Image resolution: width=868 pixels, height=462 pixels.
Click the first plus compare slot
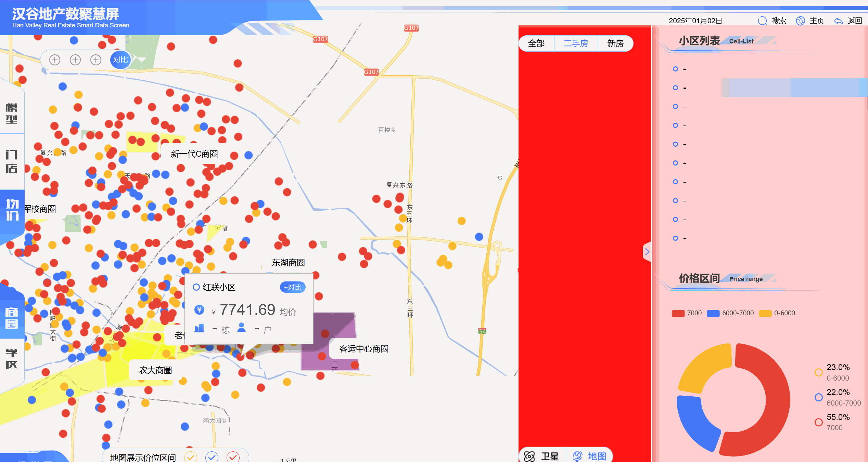tap(55, 60)
